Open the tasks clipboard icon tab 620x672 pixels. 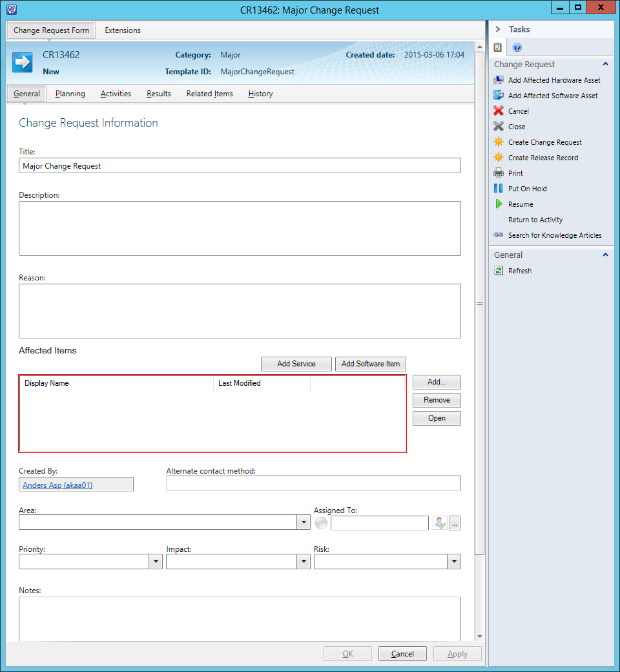tap(497, 47)
